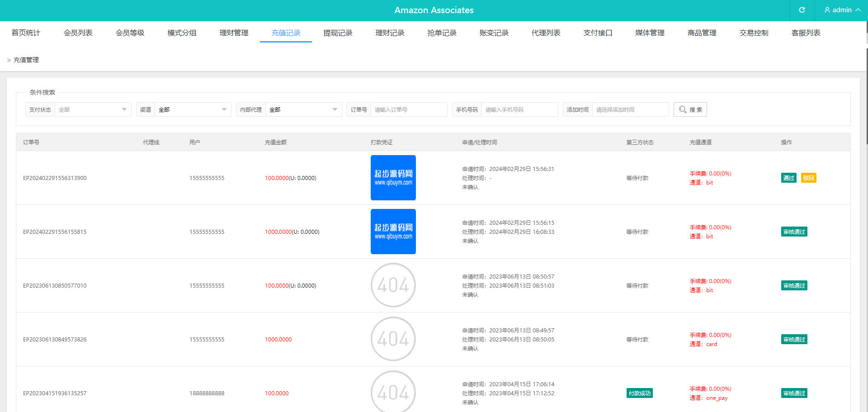Screen dimensions: 868x412
Task: Open payment proof thumbnail of first order
Action: (x=393, y=178)
